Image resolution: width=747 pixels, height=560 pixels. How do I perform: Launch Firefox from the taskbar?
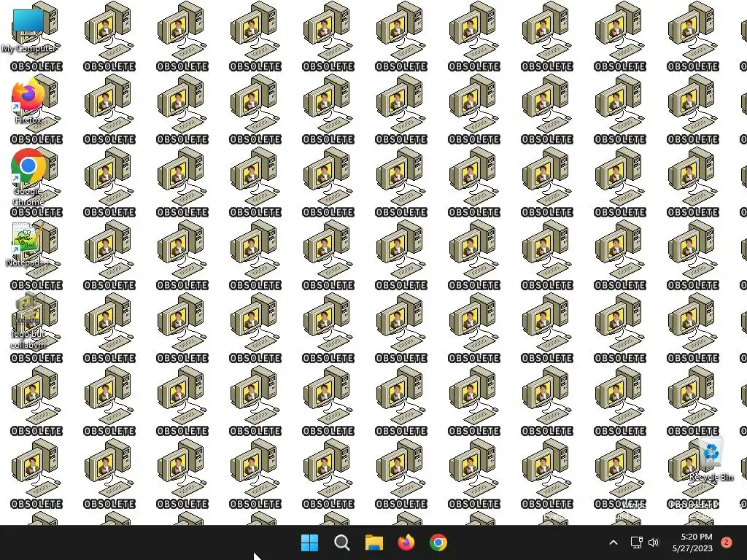pos(406,542)
